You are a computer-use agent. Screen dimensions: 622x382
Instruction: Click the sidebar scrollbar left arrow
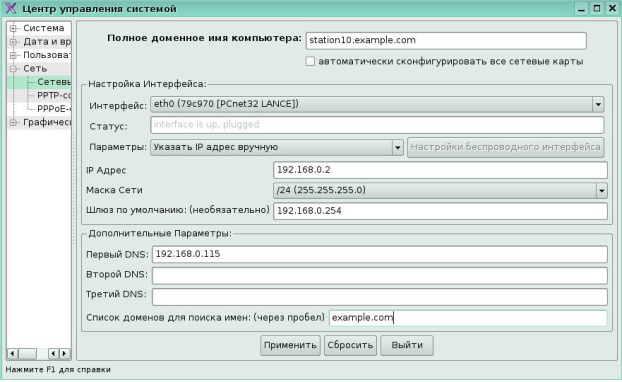[x=13, y=353]
